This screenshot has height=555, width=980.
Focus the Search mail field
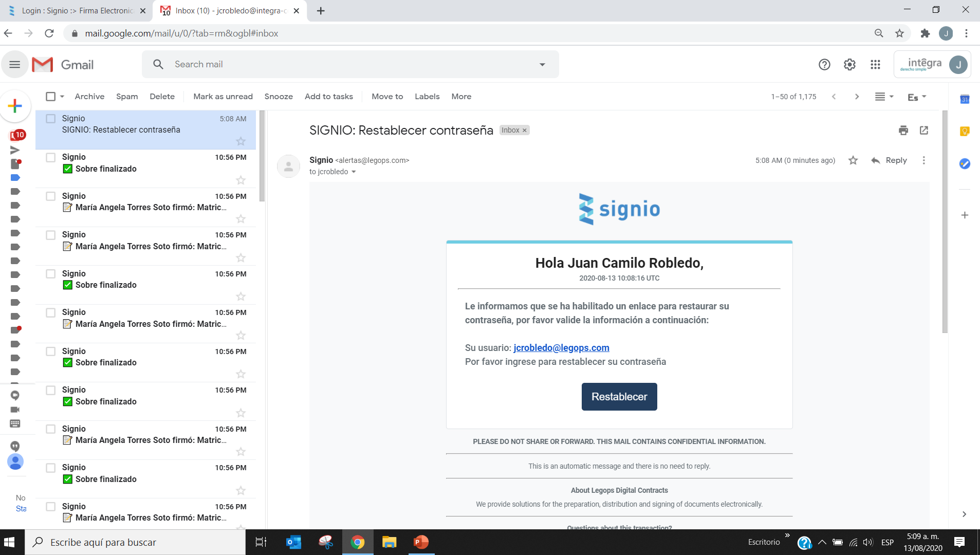(350, 64)
